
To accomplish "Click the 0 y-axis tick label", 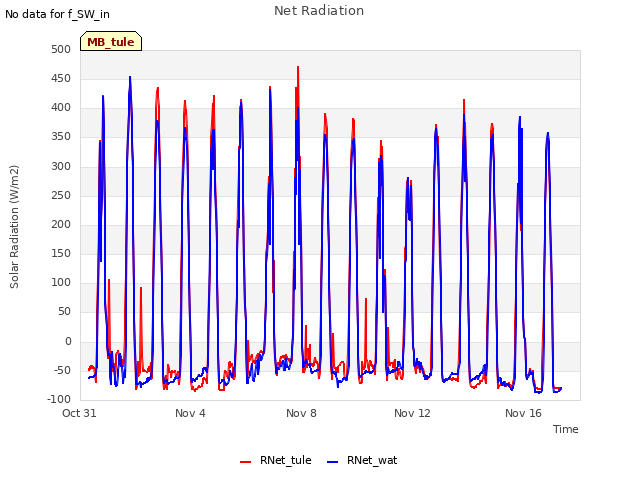I will [68, 341].
